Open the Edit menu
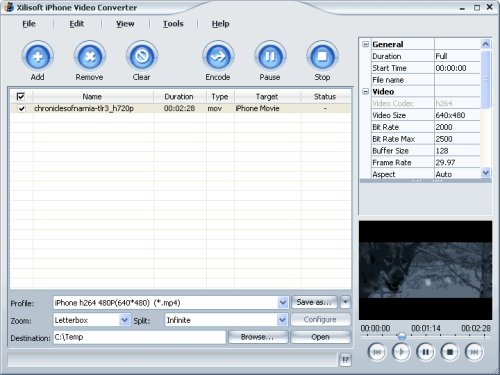This screenshot has height=375, width=500. pos(77,24)
